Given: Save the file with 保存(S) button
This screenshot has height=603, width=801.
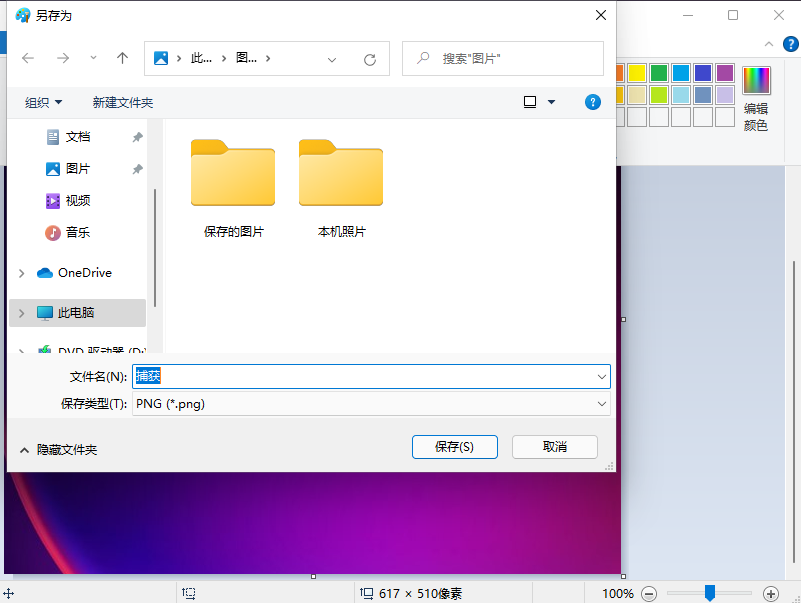Looking at the screenshot, I should (455, 447).
